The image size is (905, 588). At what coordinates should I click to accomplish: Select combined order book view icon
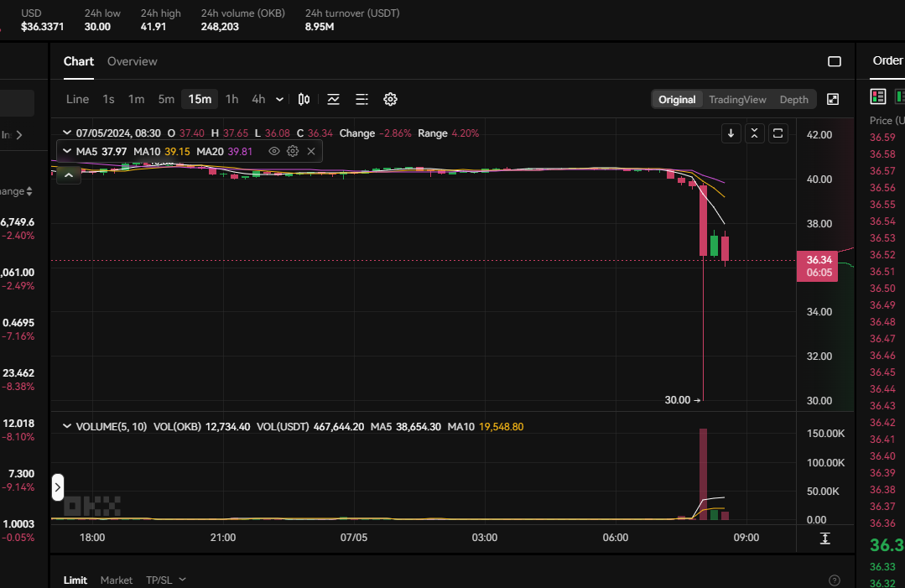click(x=878, y=96)
